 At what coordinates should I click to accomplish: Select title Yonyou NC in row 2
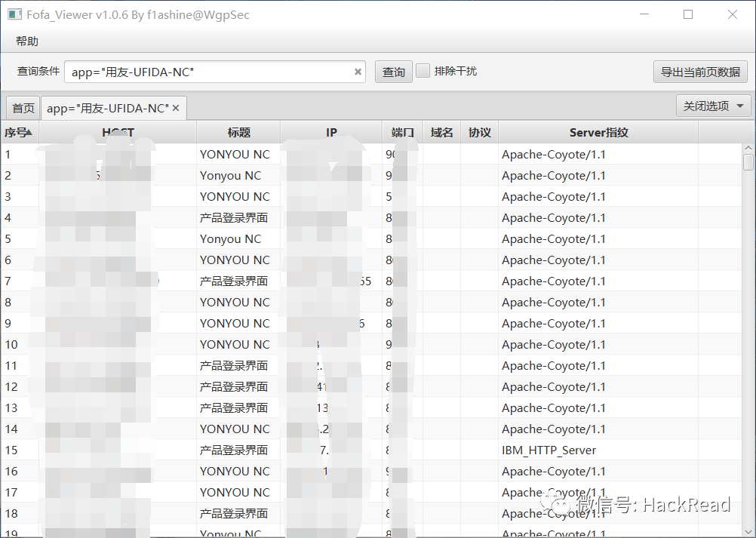(230, 176)
